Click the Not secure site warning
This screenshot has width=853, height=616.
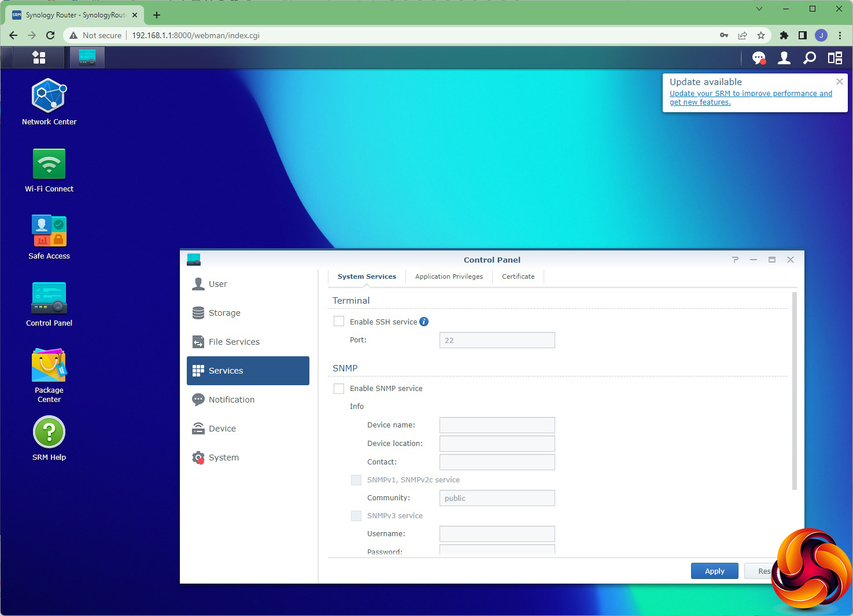pos(95,35)
